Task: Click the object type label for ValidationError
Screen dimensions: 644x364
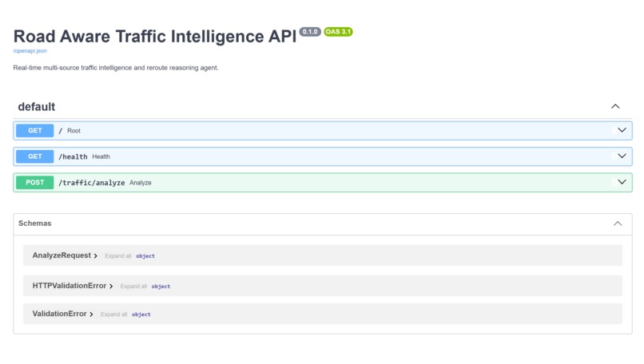Action: pyautogui.click(x=141, y=314)
